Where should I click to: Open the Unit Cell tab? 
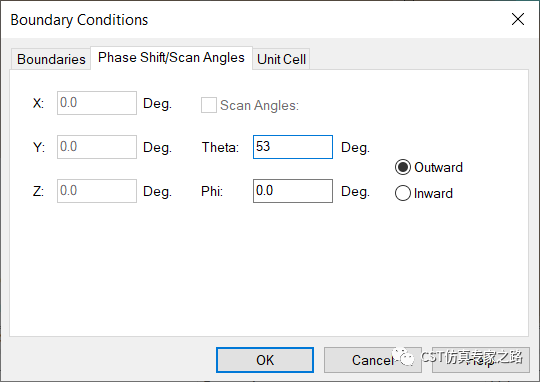pos(281,59)
